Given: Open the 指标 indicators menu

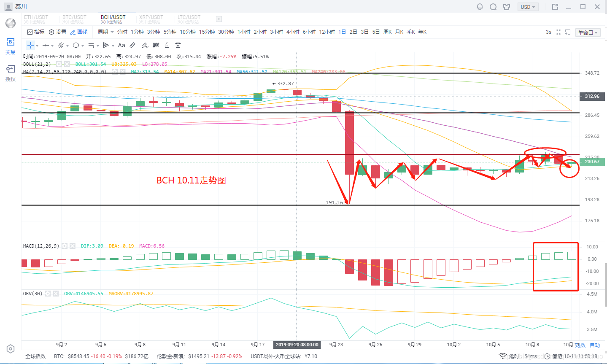Looking at the screenshot, I should 36,32.
